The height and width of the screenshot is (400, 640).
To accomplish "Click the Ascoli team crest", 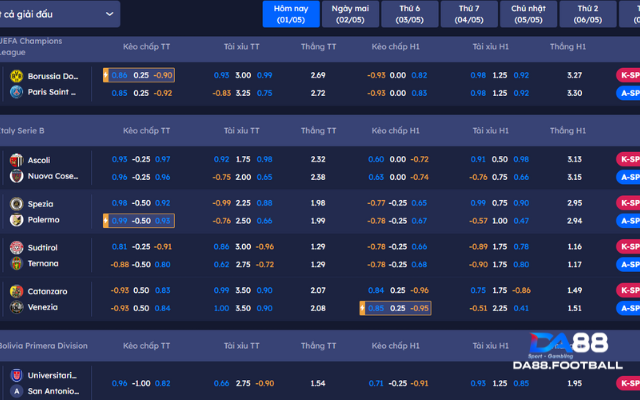I will click(16, 160).
